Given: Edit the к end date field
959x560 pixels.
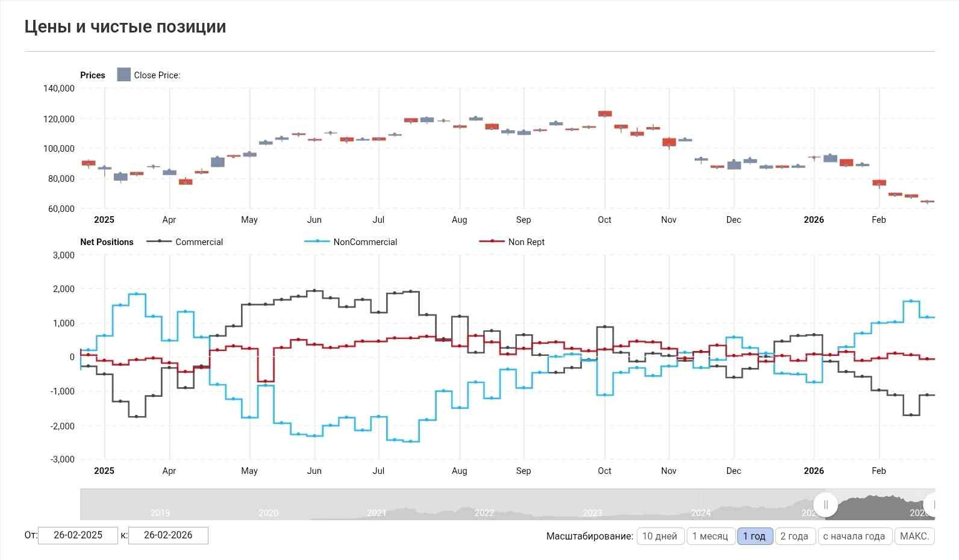Looking at the screenshot, I should (x=168, y=535).
